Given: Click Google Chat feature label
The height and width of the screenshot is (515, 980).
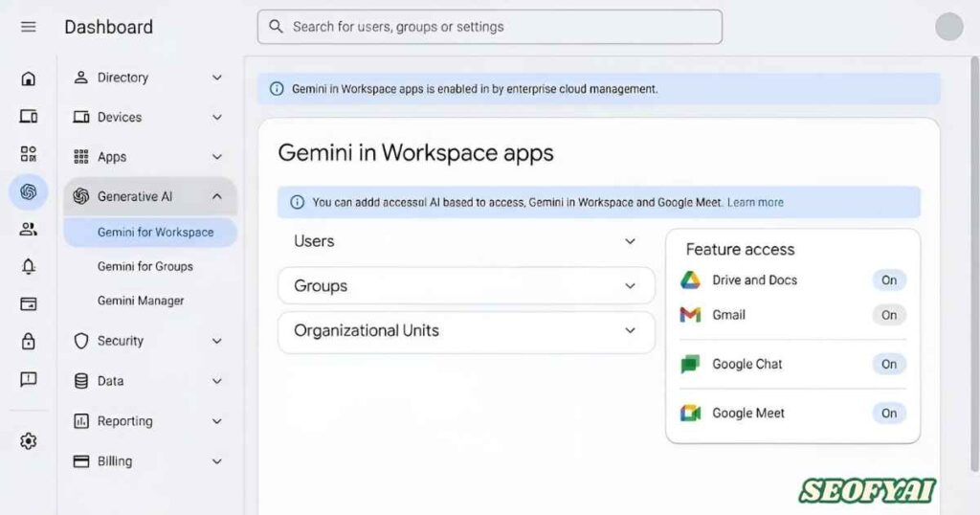Looking at the screenshot, I should coord(746,364).
